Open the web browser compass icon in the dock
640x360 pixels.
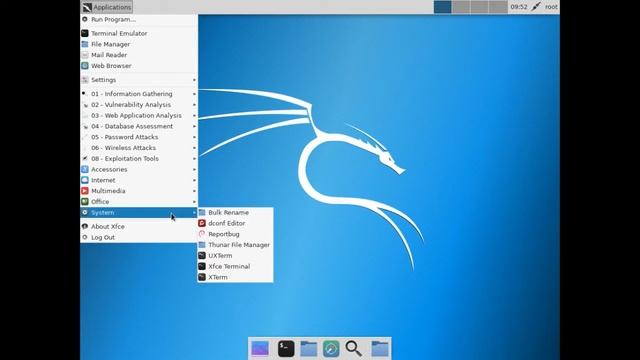[x=331, y=349]
